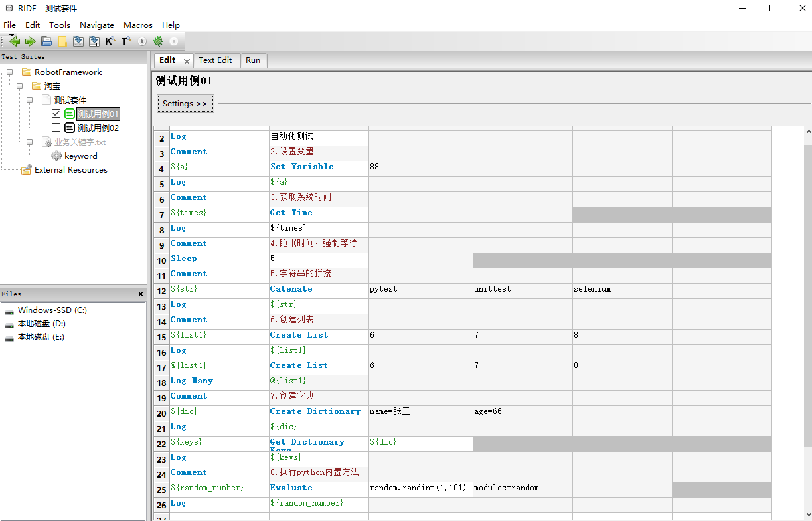Collapse the 淘宝 tree node
This screenshot has width=812, height=521.
click(x=19, y=86)
